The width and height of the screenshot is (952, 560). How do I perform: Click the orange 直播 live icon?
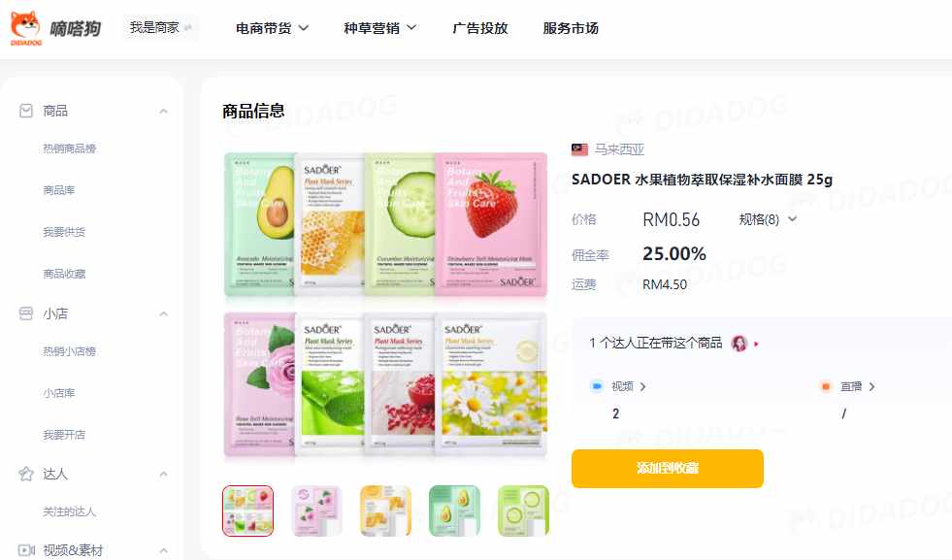click(x=825, y=386)
